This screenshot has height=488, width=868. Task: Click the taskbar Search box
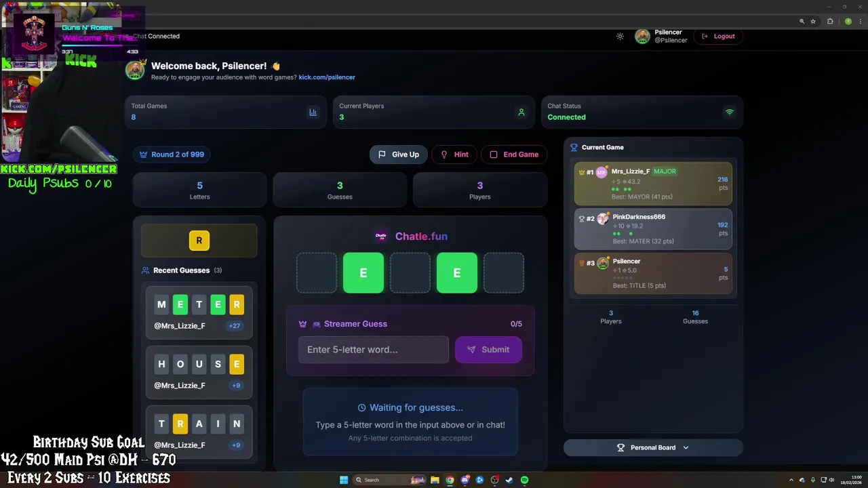390,480
